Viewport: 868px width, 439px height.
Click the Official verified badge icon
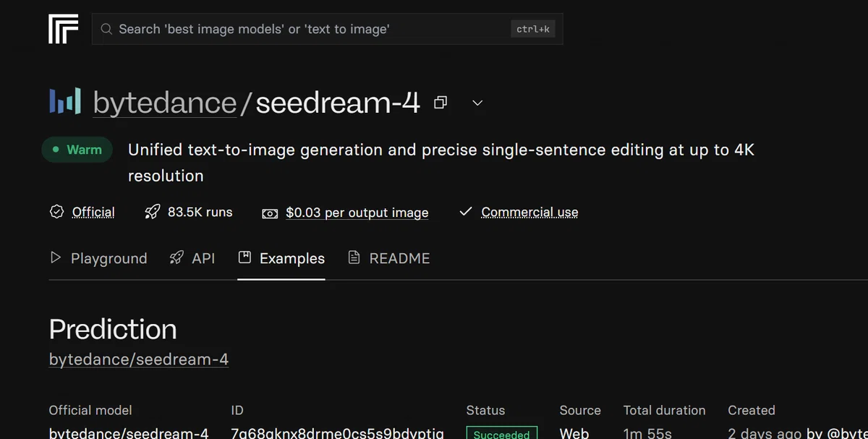(x=56, y=212)
